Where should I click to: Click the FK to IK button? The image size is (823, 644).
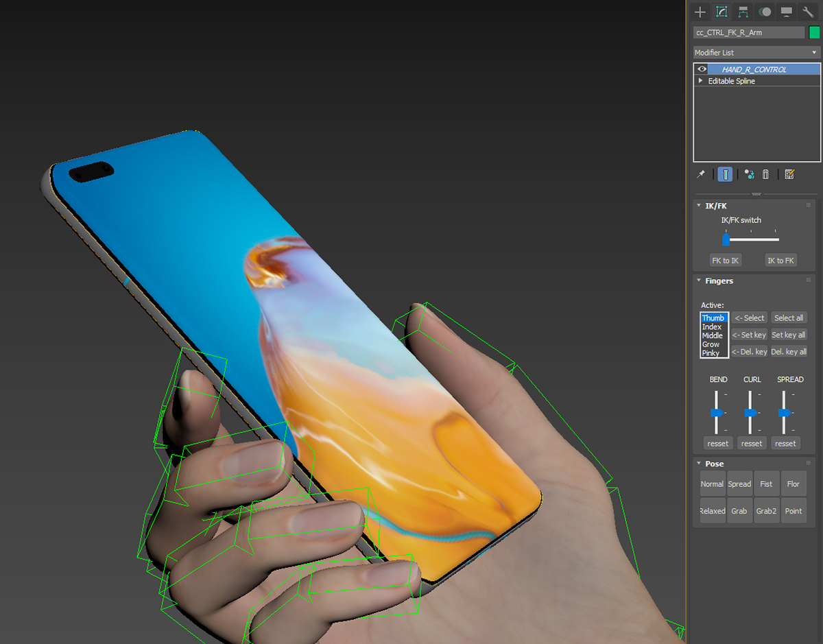tap(725, 261)
